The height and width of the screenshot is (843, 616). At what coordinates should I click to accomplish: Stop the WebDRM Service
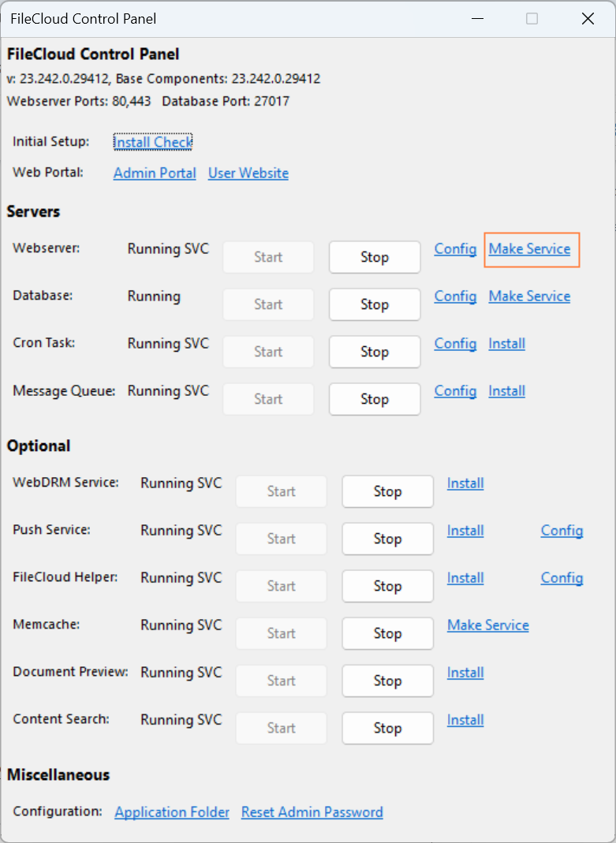[387, 491]
